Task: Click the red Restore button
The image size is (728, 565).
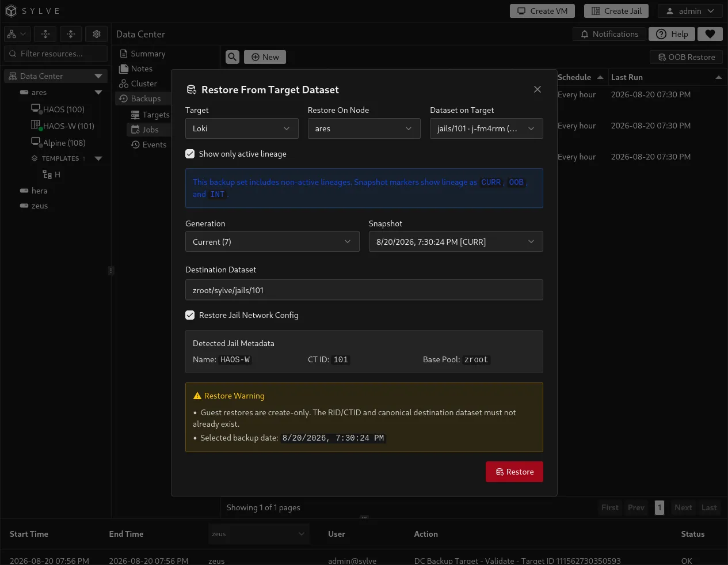Action: coord(514,472)
